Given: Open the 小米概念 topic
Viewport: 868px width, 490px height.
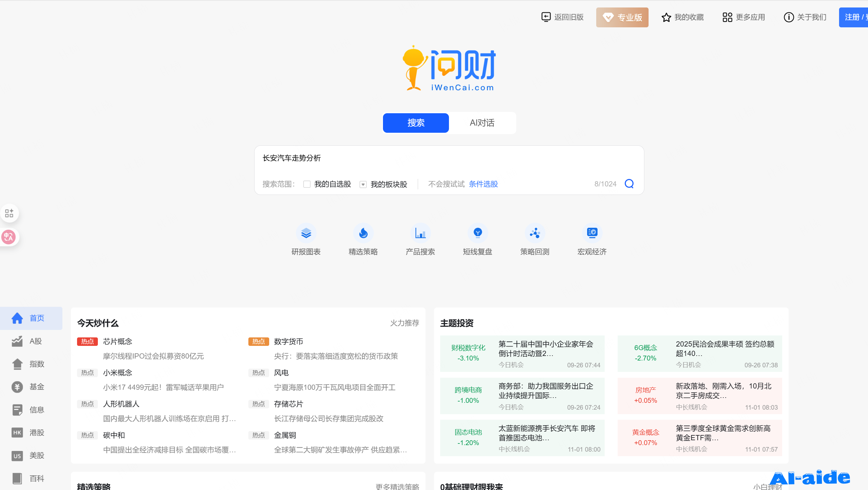Looking at the screenshot, I should point(118,373).
